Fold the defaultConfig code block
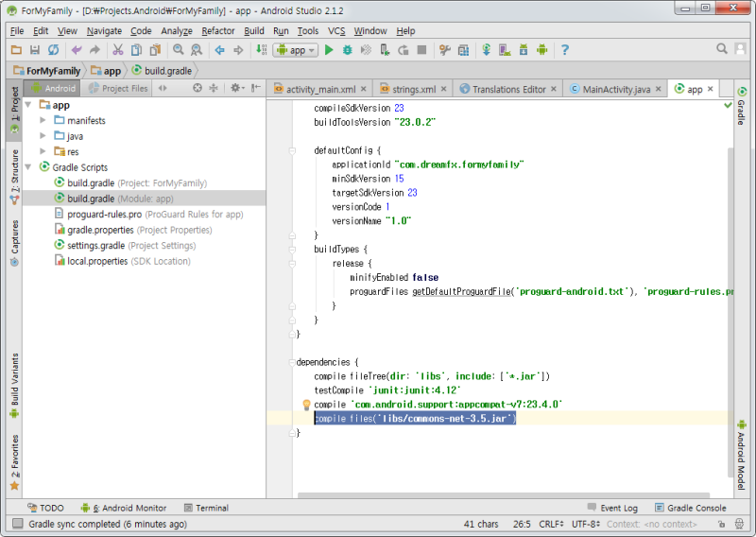 (x=292, y=151)
